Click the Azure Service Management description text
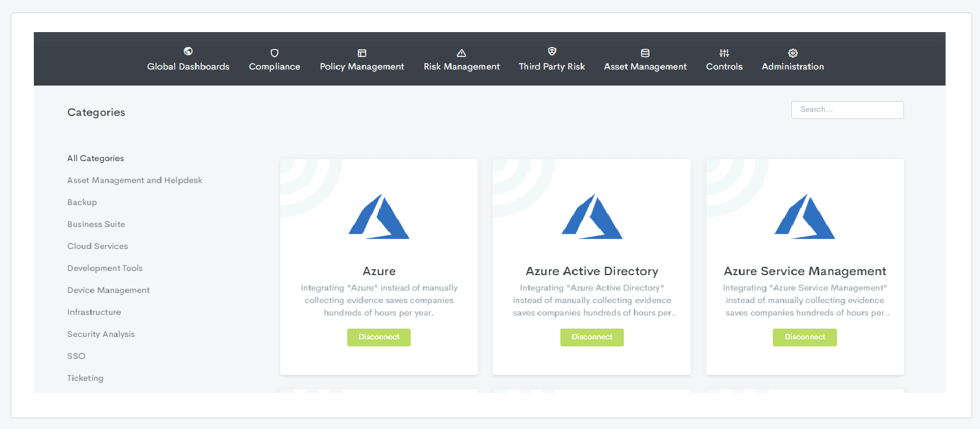Image resolution: width=980 pixels, height=429 pixels. point(807,300)
